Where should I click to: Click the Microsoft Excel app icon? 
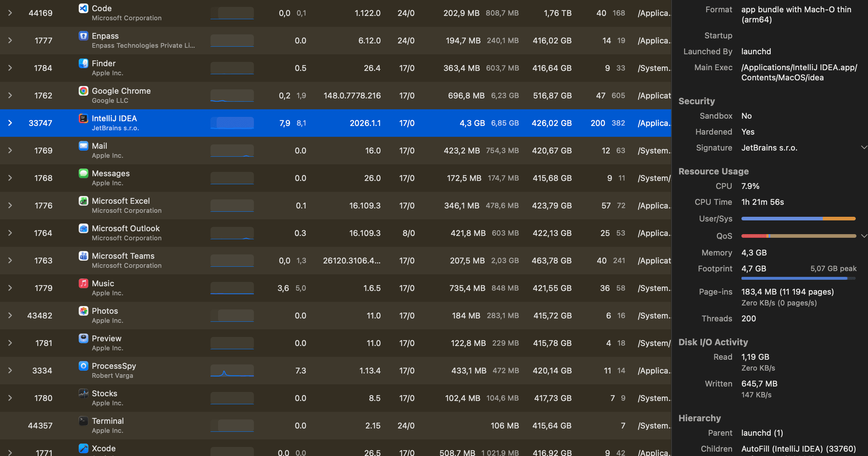point(84,201)
